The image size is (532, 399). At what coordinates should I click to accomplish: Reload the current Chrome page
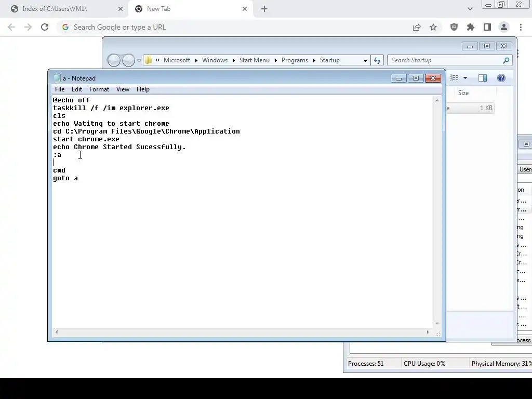pos(45,27)
